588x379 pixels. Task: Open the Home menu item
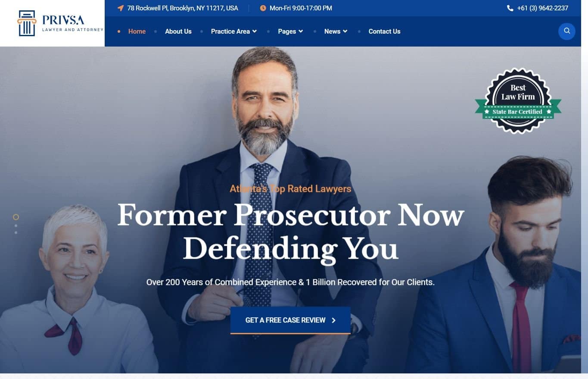coord(137,31)
